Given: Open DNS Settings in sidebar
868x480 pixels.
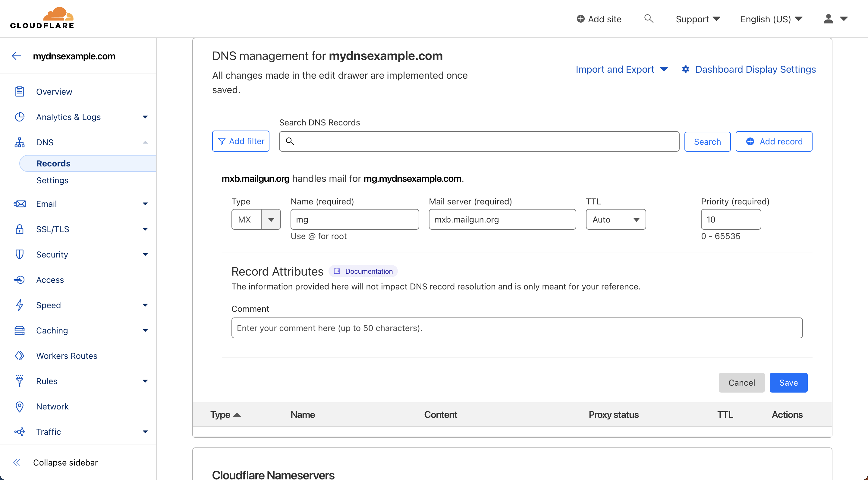Looking at the screenshot, I should [52, 180].
